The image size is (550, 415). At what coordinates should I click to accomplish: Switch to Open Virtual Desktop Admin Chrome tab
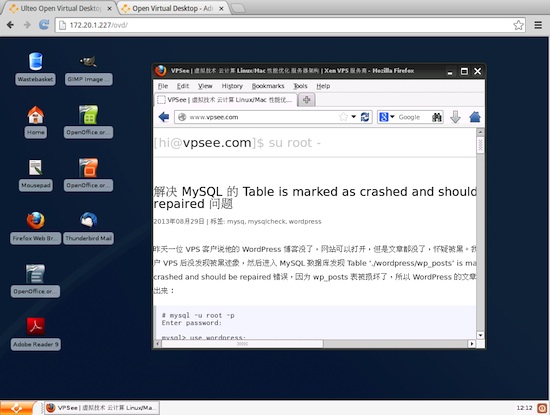173,8
